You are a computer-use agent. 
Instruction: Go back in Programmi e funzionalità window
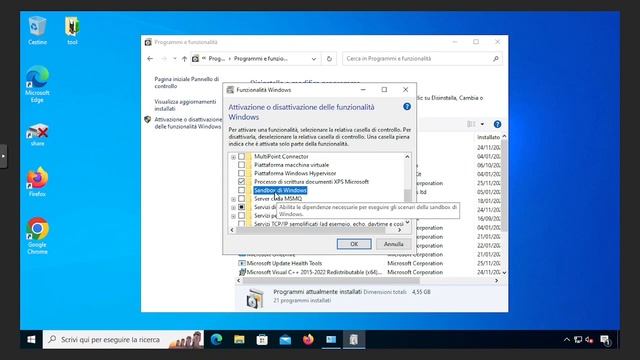point(150,59)
